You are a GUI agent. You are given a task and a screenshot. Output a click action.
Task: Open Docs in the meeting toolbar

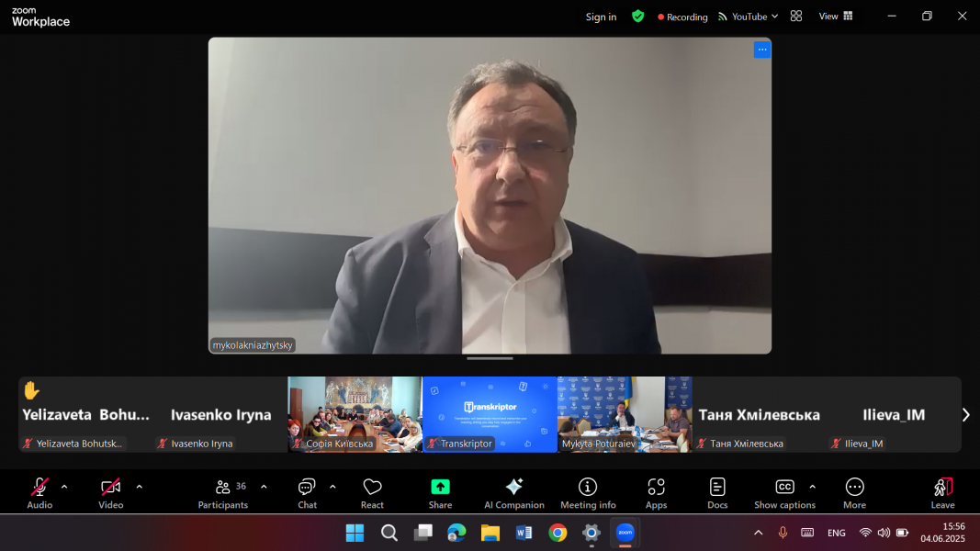pyautogui.click(x=717, y=492)
